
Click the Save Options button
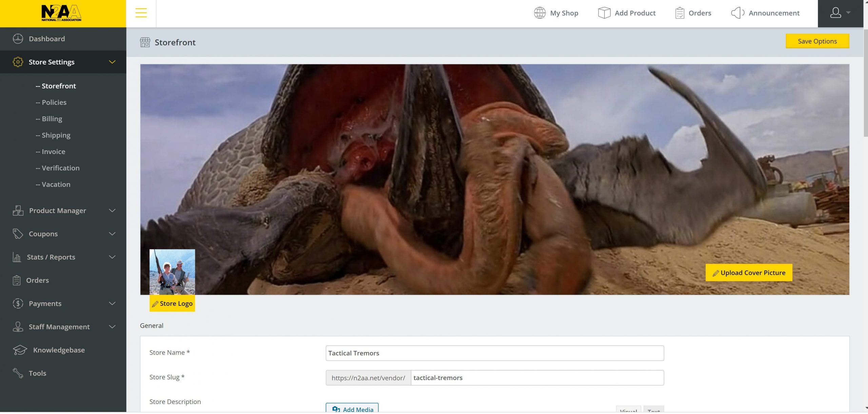point(817,41)
